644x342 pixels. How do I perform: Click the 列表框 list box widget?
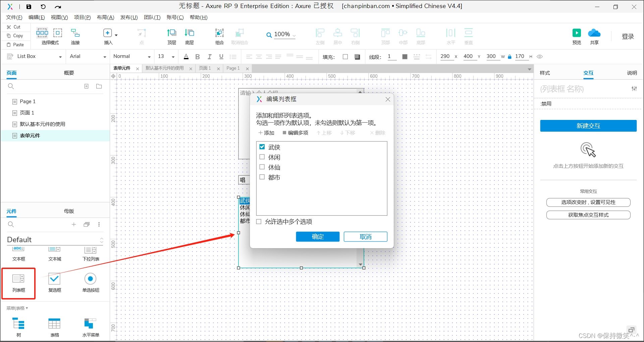[x=18, y=283]
